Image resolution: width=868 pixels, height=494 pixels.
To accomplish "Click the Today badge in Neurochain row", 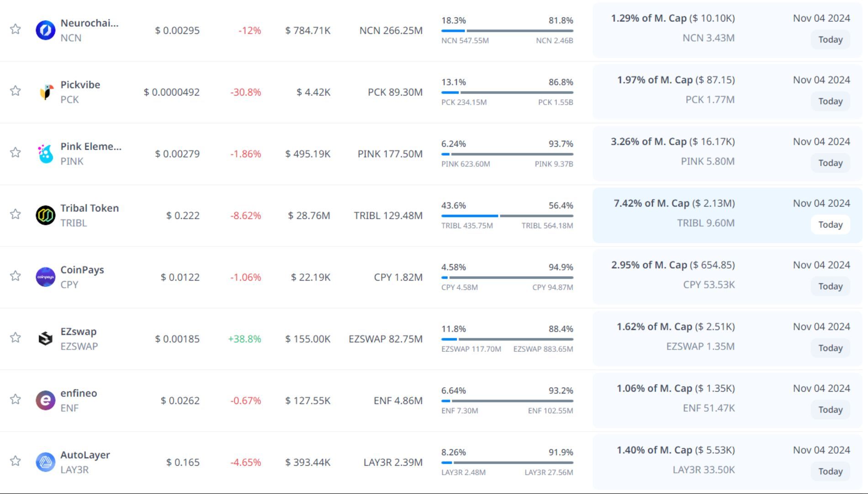I will [x=830, y=39].
